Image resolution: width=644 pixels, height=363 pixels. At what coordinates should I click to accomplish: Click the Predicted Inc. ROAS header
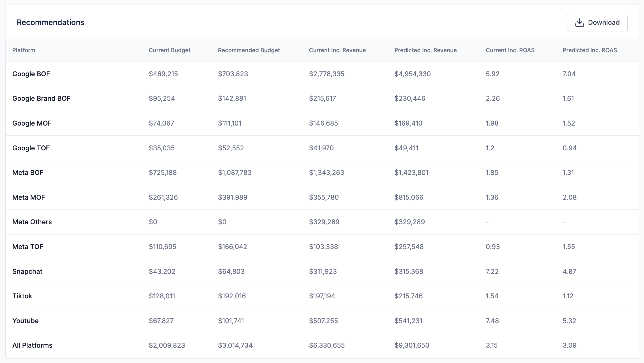point(590,50)
